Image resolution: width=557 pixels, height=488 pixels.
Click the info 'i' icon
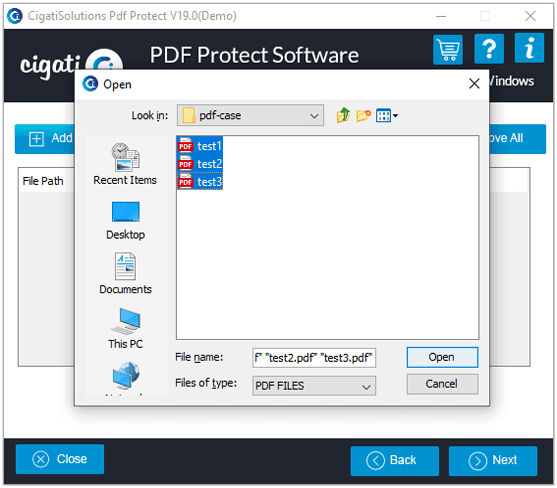click(529, 48)
